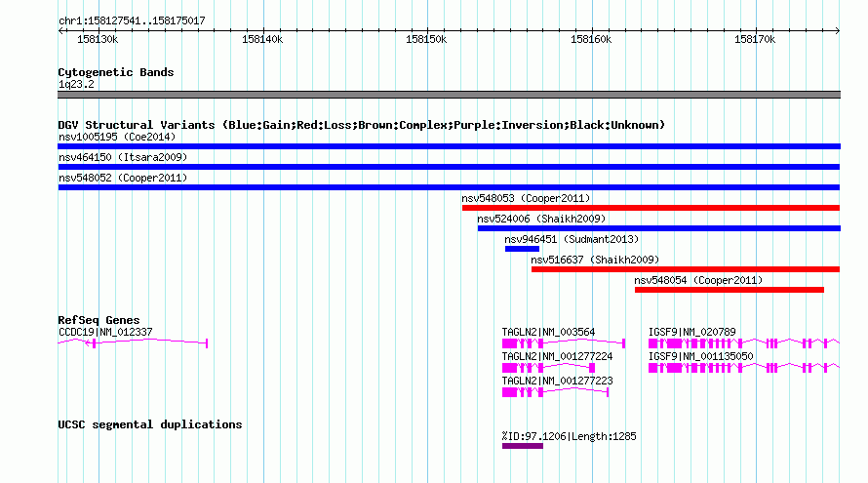Select the CCDC19 gene model glyph

(133, 343)
